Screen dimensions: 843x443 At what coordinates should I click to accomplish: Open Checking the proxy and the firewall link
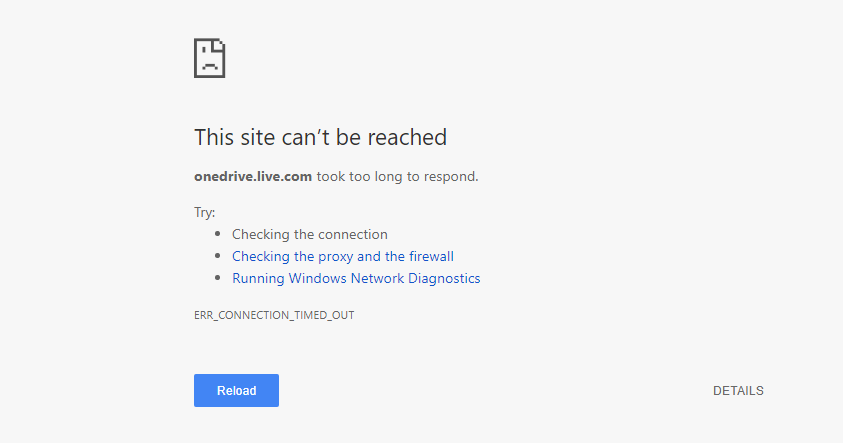pos(343,256)
